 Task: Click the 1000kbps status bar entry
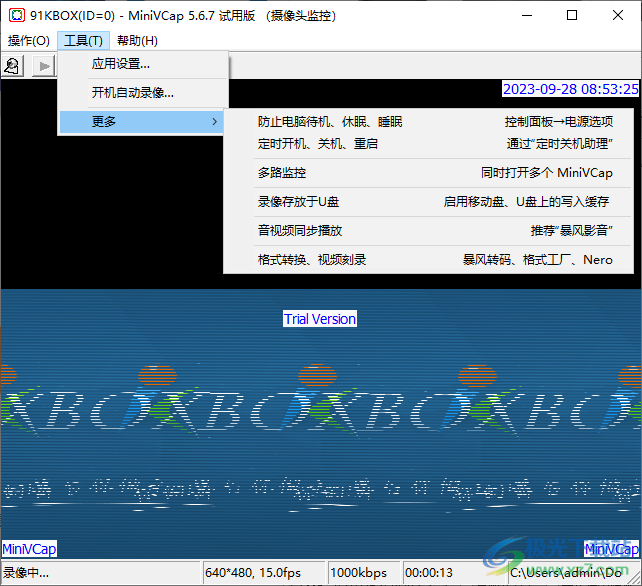tap(364, 572)
